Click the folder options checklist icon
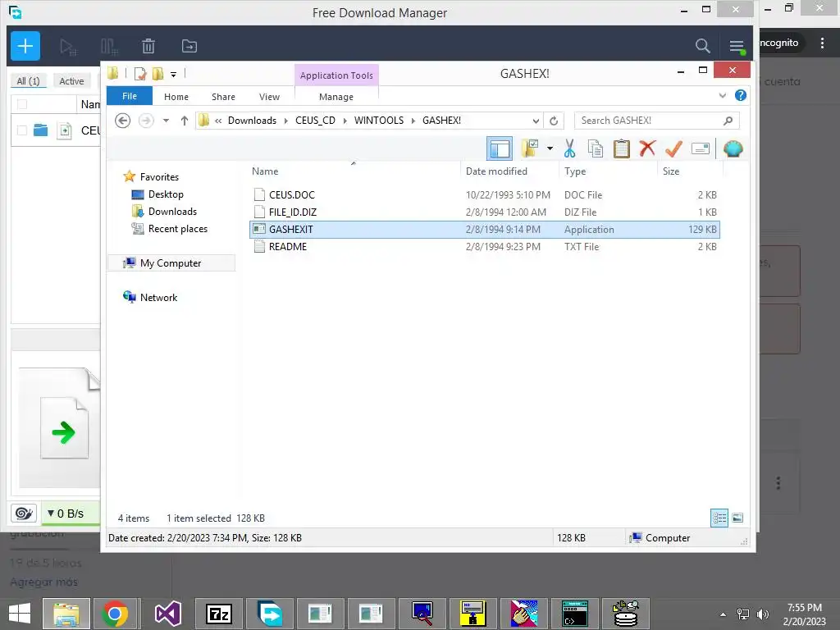 tap(529, 148)
